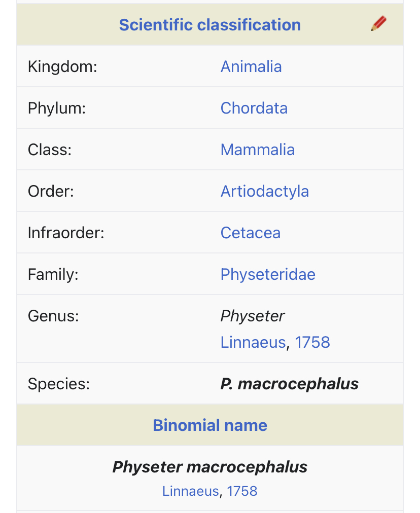Click the bold P. macrocephalus species text

click(290, 384)
